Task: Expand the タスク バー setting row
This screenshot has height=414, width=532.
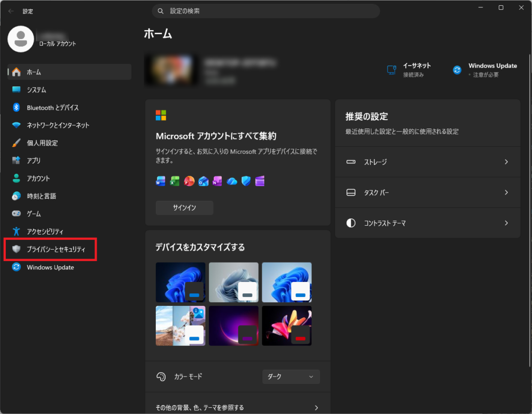Action: tap(428, 192)
